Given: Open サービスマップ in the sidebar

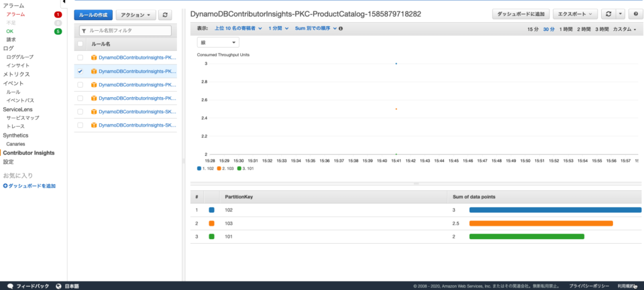Looking at the screenshot, I should pyautogui.click(x=23, y=118).
